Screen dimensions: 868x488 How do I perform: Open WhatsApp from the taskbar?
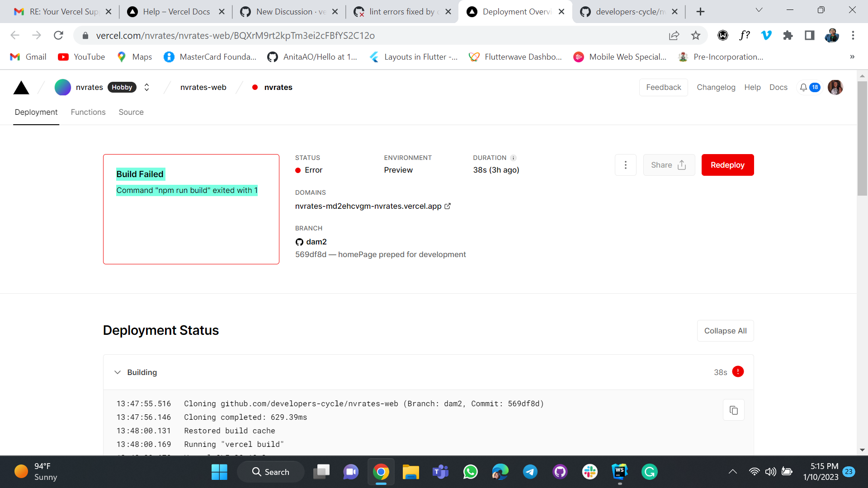pyautogui.click(x=470, y=472)
